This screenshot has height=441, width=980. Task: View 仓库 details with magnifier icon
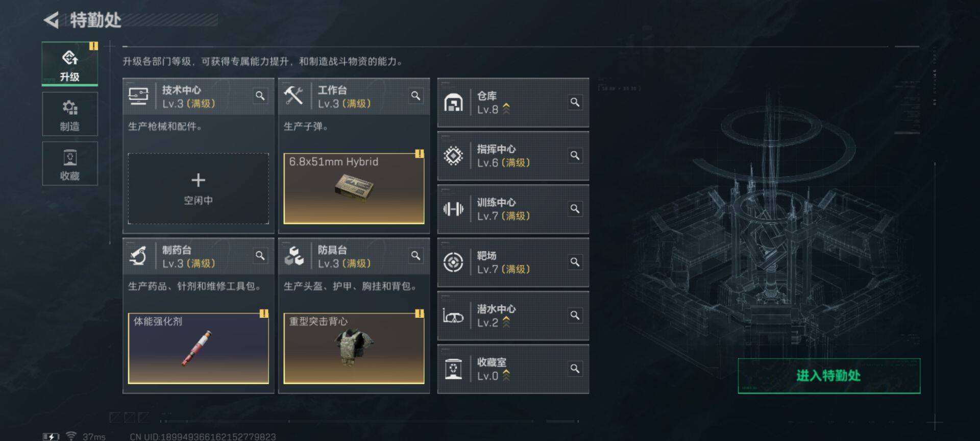575,103
